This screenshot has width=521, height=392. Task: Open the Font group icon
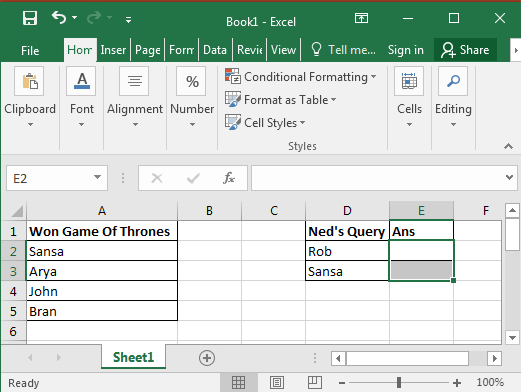[x=81, y=81]
